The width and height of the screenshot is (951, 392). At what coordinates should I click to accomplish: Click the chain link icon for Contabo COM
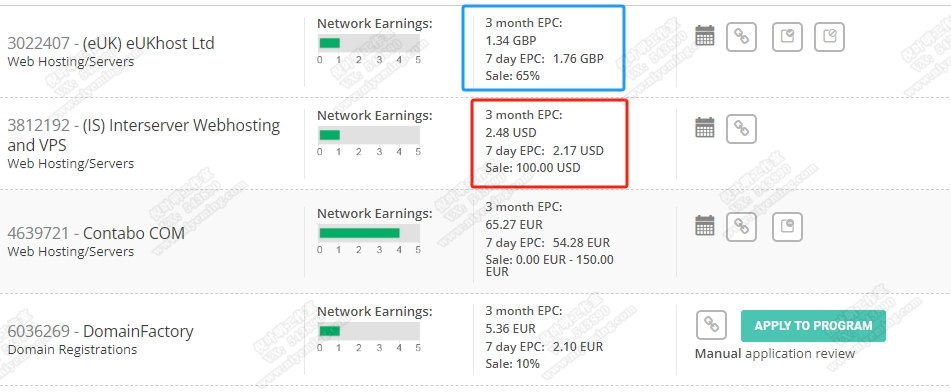(741, 226)
